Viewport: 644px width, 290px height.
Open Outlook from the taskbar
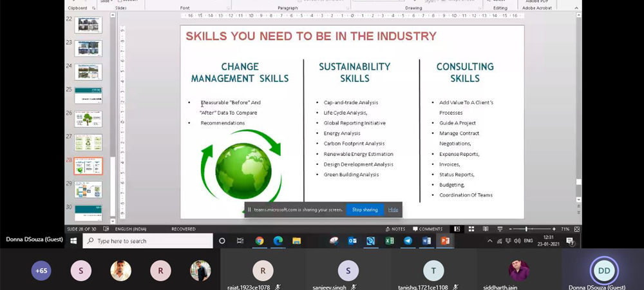352,241
